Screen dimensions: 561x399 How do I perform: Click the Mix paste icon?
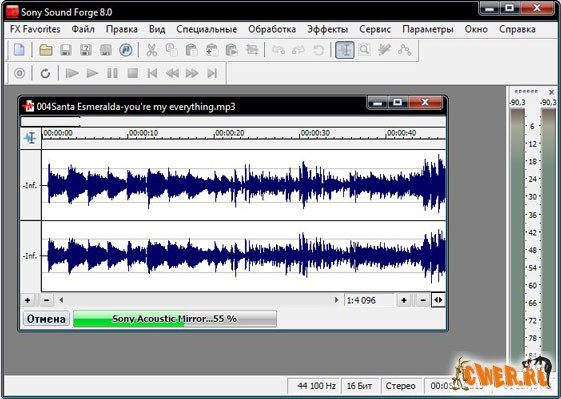click(212, 50)
